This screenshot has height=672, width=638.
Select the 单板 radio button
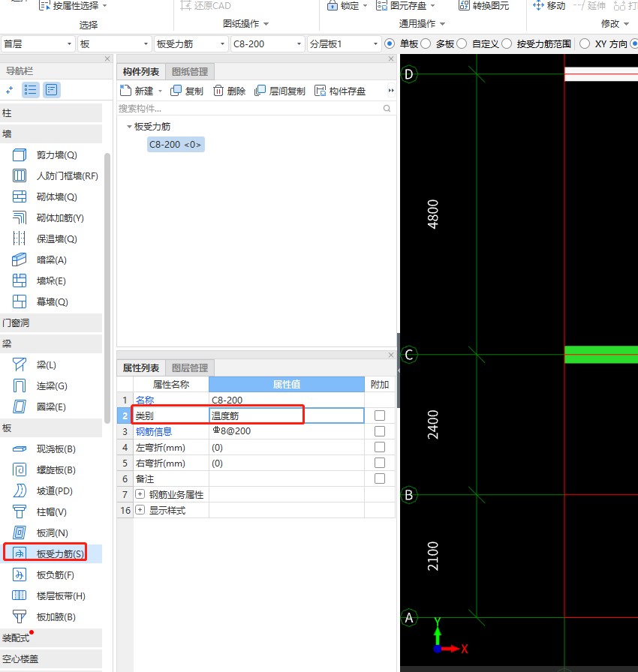[x=390, y=43]
